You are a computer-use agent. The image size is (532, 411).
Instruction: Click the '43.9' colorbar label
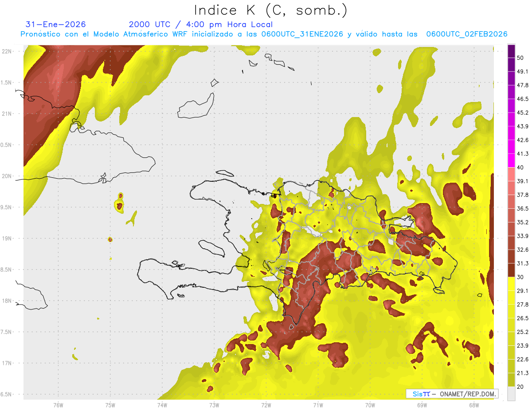pos(523,126)
